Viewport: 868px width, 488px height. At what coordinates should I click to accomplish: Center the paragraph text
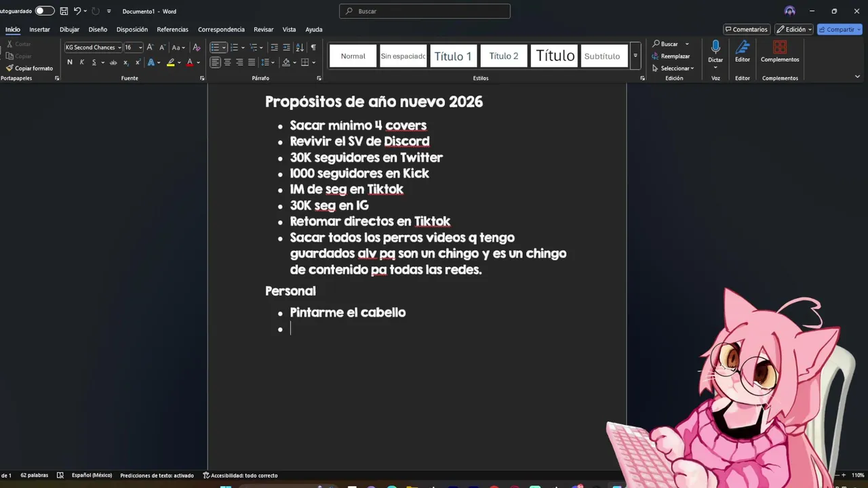[x=227, y=62]
